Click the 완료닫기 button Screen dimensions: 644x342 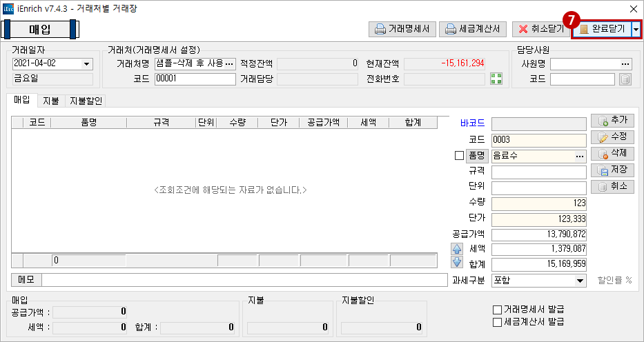[601, 29]
